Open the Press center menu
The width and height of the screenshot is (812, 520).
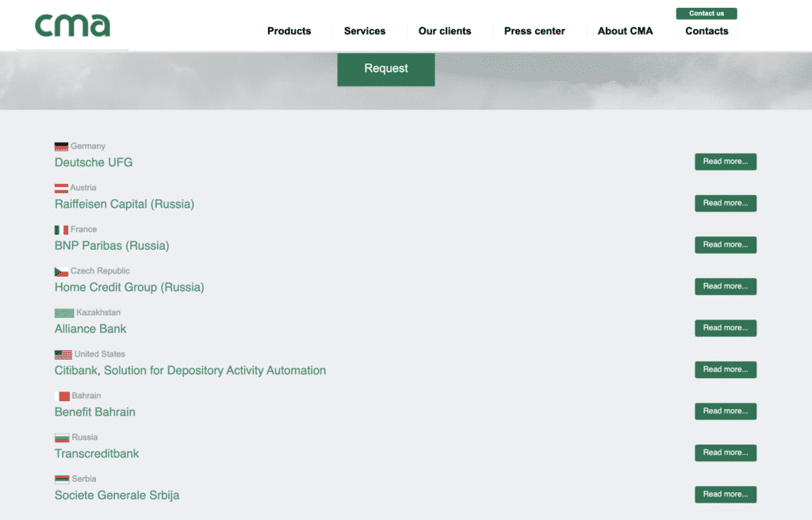coord(534,31)
